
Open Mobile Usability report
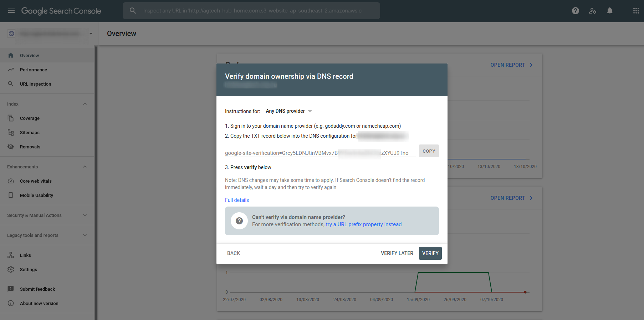click(x=47, y=195)
